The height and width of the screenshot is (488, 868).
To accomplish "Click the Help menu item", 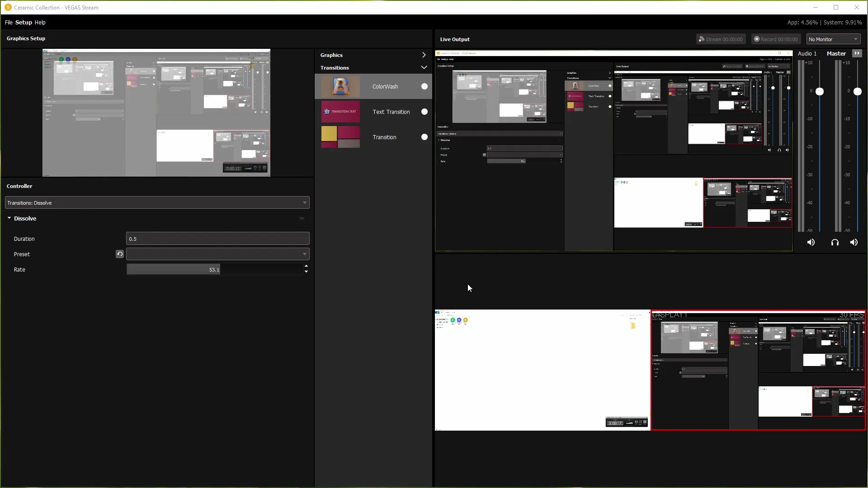I will tap(40, 23).
